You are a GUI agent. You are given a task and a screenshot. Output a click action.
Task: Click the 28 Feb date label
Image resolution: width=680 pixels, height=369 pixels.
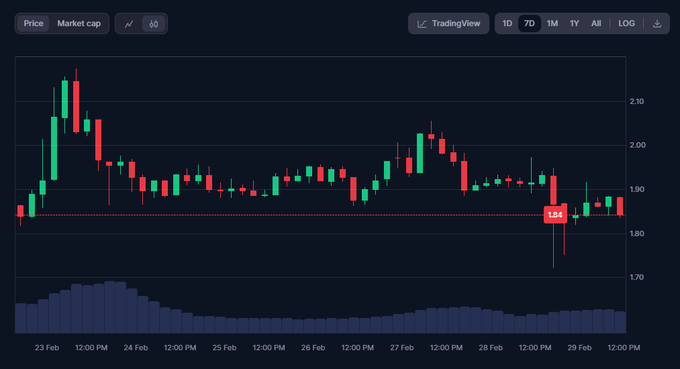click(490, 348)
